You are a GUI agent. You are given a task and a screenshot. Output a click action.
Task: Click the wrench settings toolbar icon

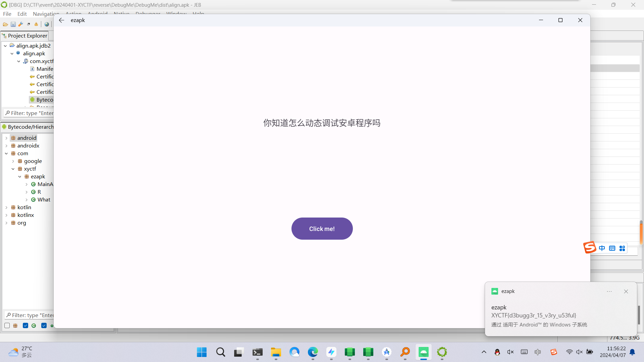pyautogui.click(x=21, y=24)
